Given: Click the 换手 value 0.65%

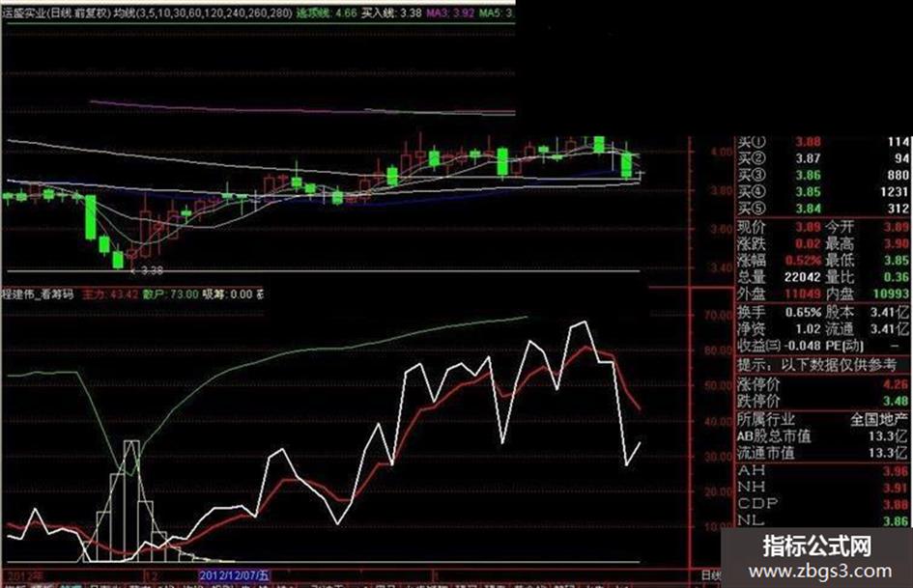Looking at the screenshot, I should [x=804, y=312].
